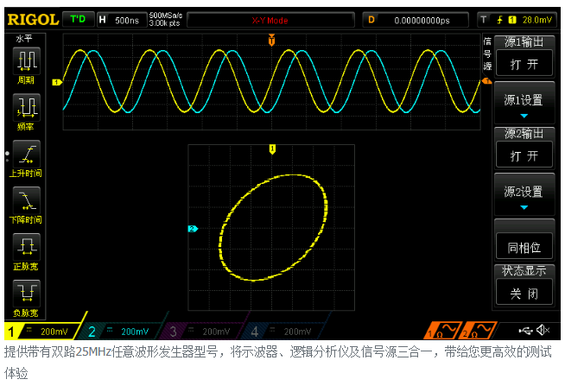
Task: Click the muted speaker icon
Action: point(543,330)
